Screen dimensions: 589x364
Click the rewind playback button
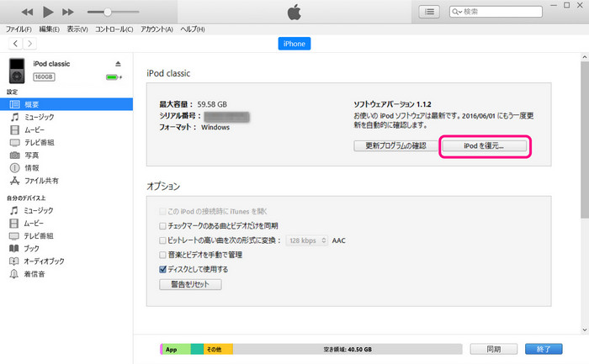[27, 12]
